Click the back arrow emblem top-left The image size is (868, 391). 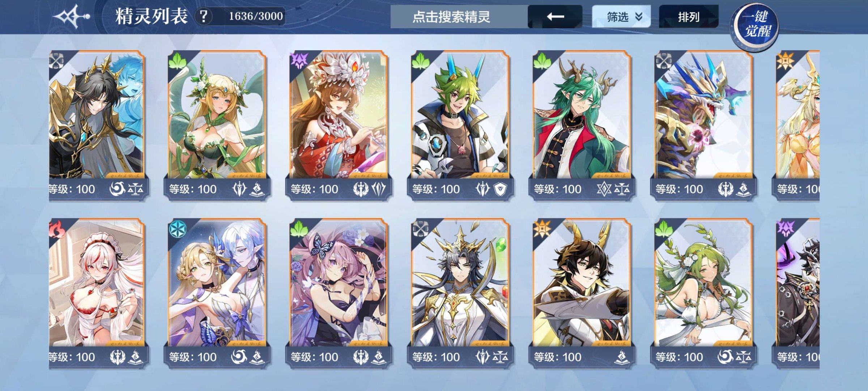[71, 16]
